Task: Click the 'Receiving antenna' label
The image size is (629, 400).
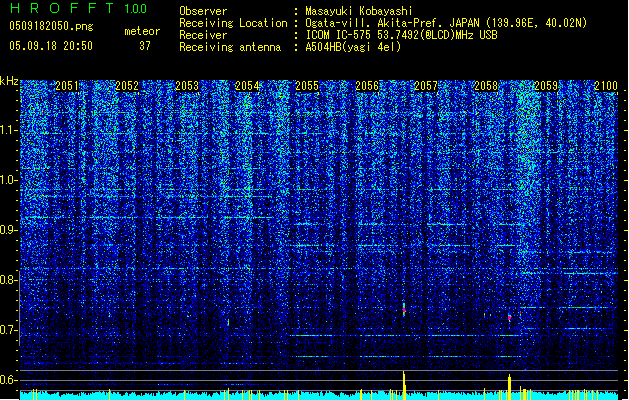Action: tap(230, 47)
